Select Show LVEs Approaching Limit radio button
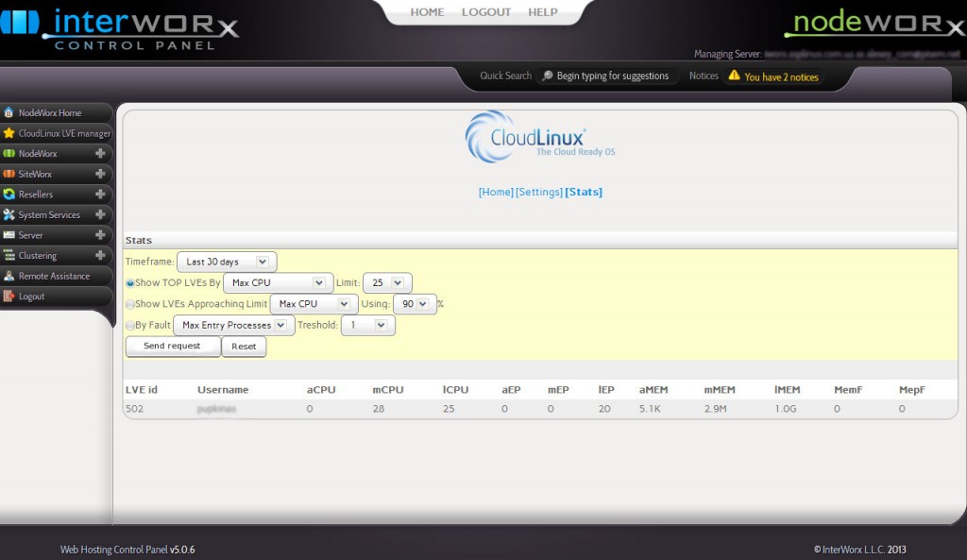The height and width of the screenshot is (560, 967). point(130,304)
